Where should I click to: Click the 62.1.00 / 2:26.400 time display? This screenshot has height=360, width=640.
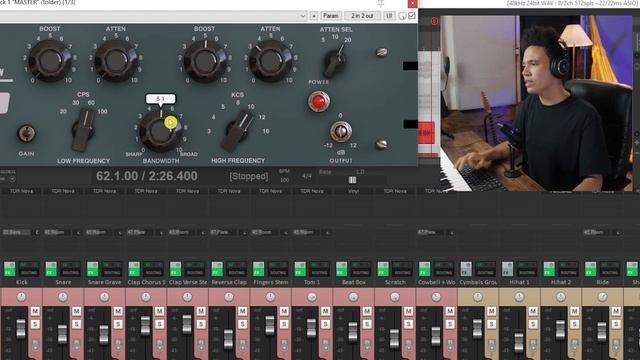point(147,176)
